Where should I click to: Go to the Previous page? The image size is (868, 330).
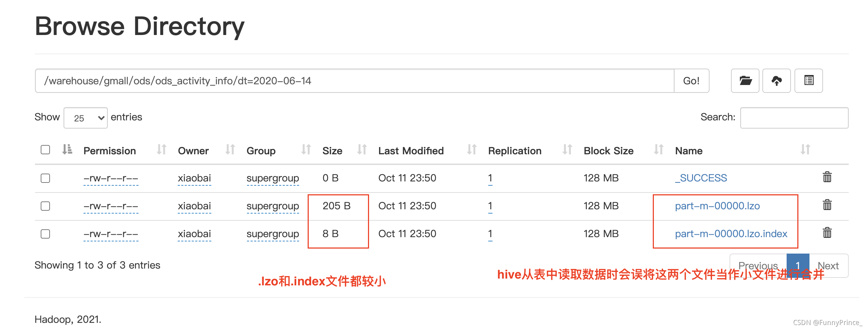pyautogui.click(x=758, y=266)
